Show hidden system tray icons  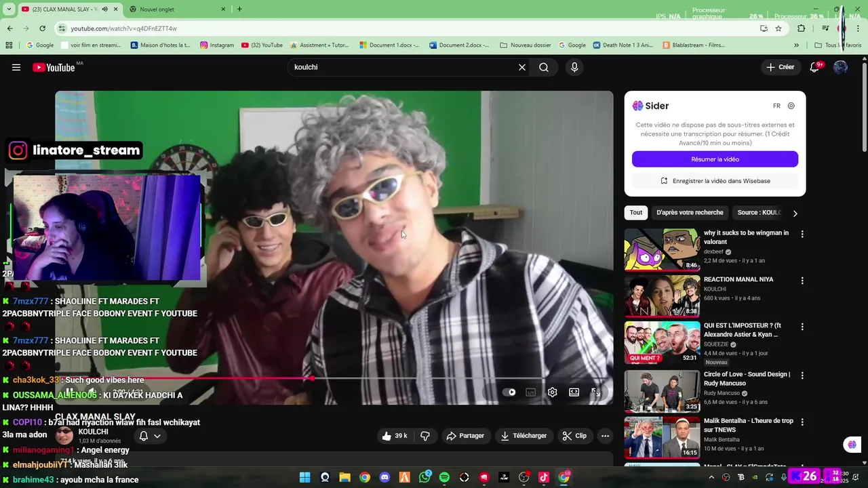click(711, 477)
